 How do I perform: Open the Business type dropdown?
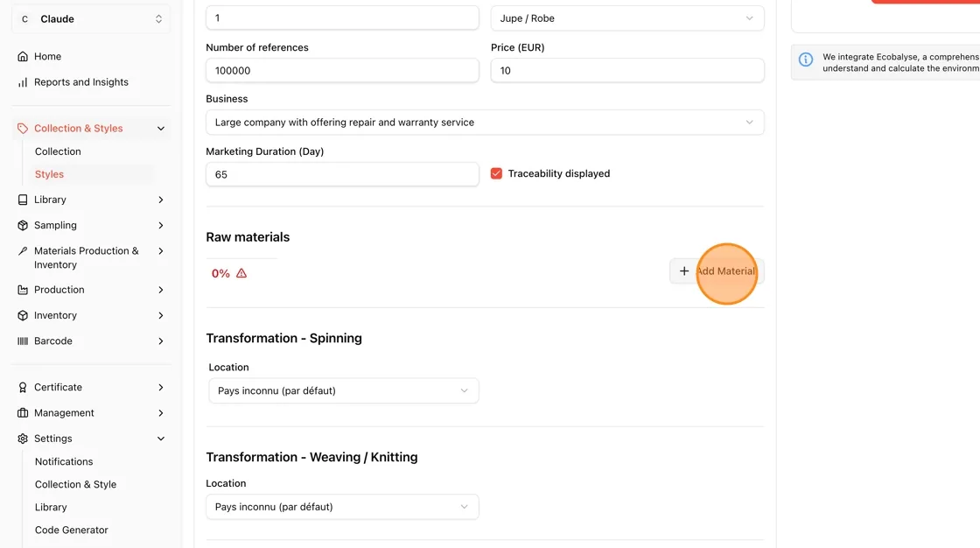[485, 122]
